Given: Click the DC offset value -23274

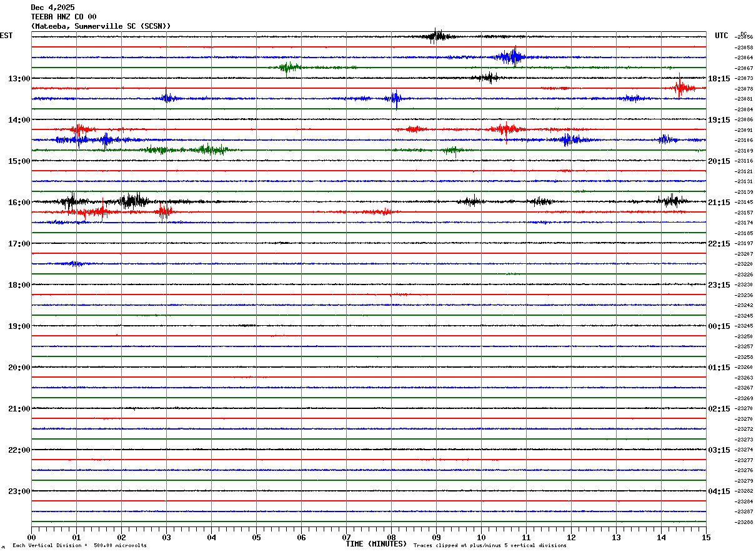Looking at the screenshot, I should [744, 450].
